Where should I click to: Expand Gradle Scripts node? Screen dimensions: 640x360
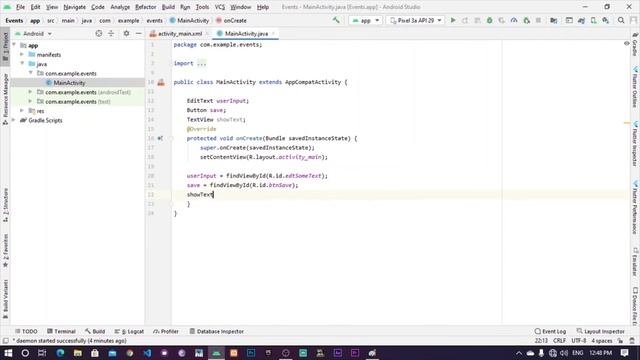14,120
